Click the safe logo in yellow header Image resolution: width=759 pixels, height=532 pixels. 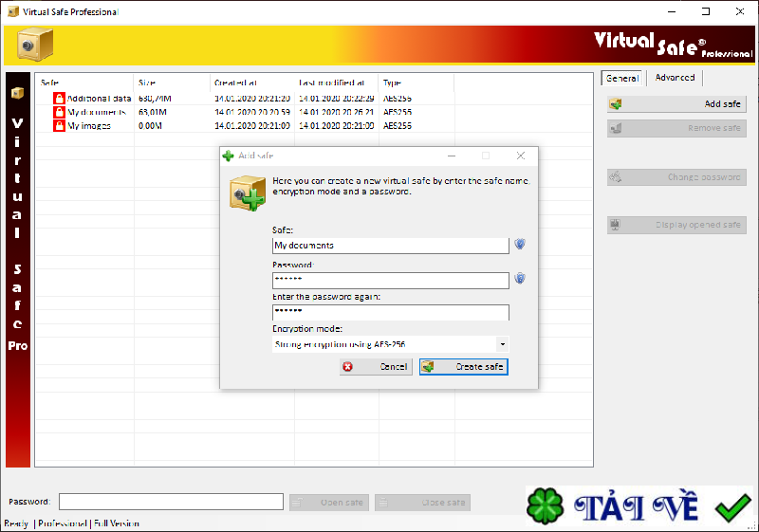(34, 45)
